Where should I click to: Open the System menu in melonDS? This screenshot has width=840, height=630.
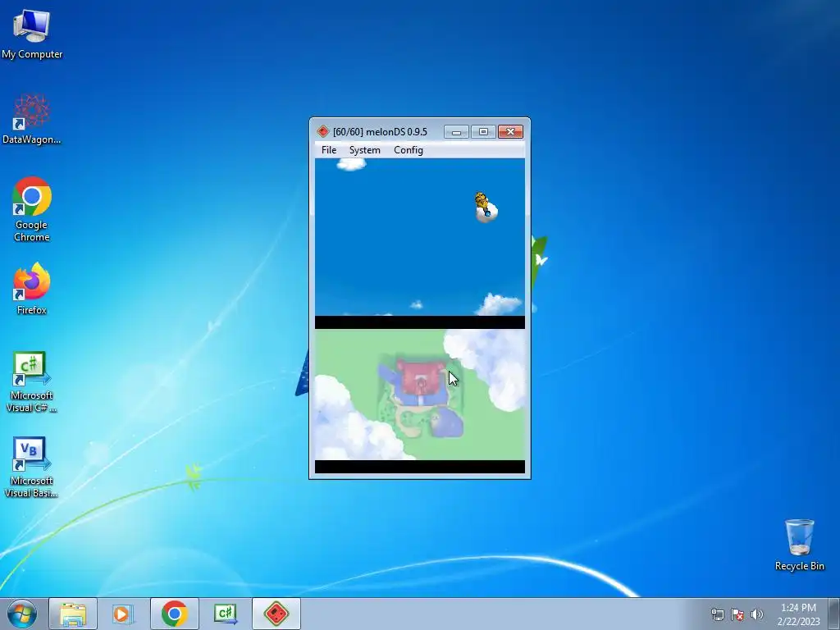tap(364, 150)
